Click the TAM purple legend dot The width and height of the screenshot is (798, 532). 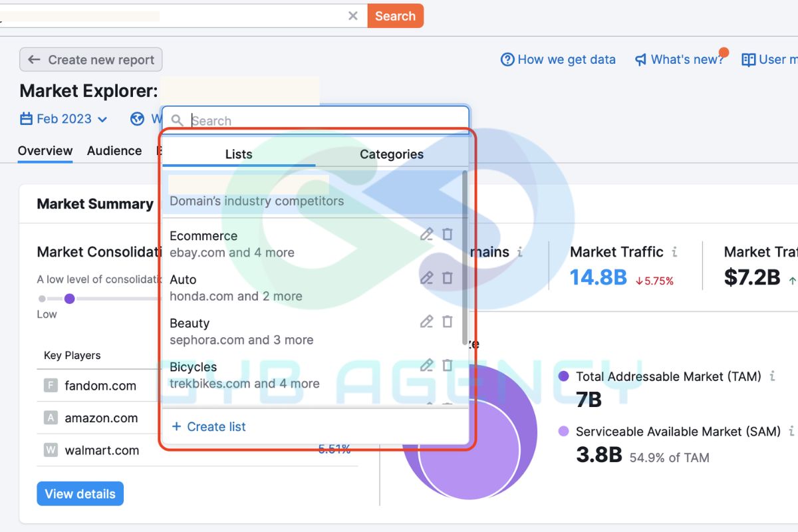(x=564, y=376)
